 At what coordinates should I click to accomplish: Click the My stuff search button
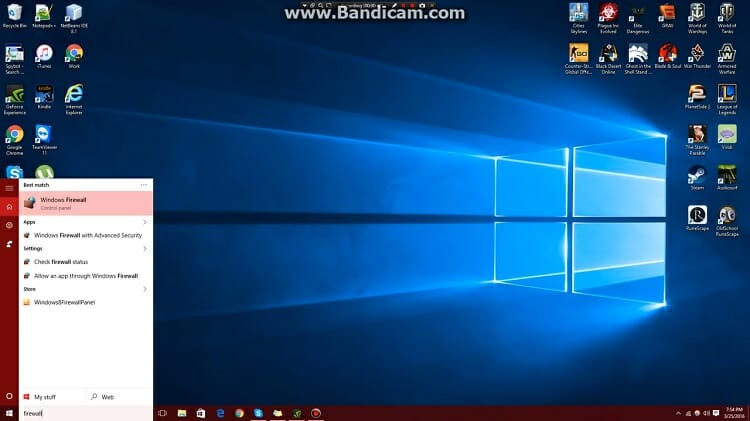click(53, 397)
